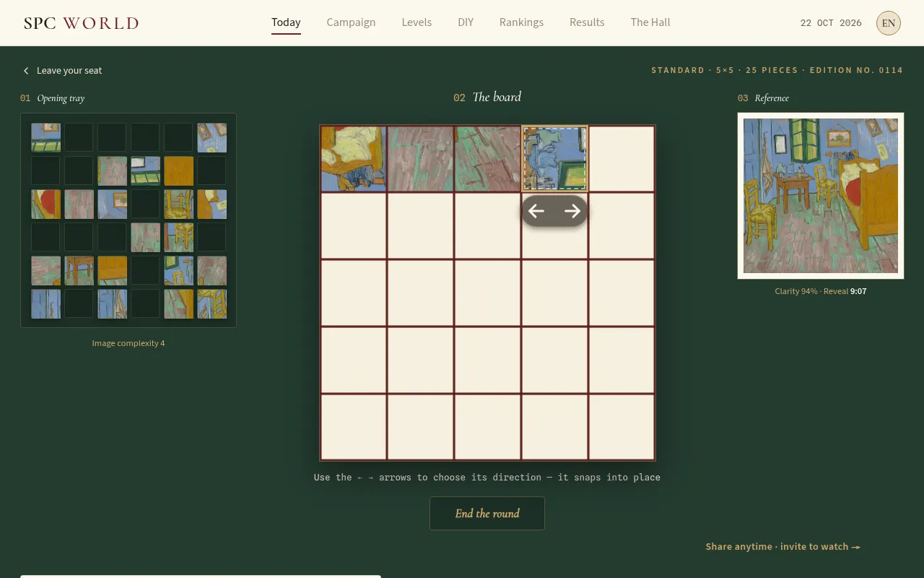Viewport: 924px width, 578px height.
Task: Pick the red blanket piece from the tray
Action: (45, 204)
